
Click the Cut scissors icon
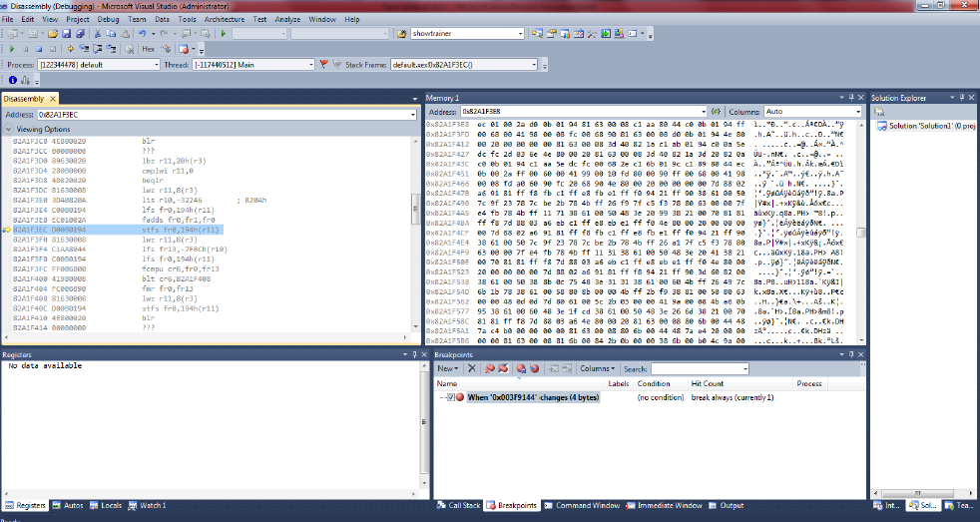98,33
